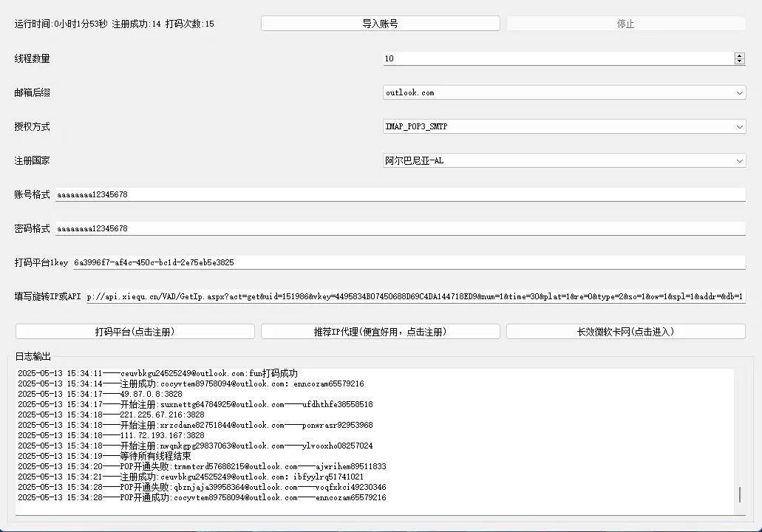Click the 账号格式 input field

(x=401, y=194)
